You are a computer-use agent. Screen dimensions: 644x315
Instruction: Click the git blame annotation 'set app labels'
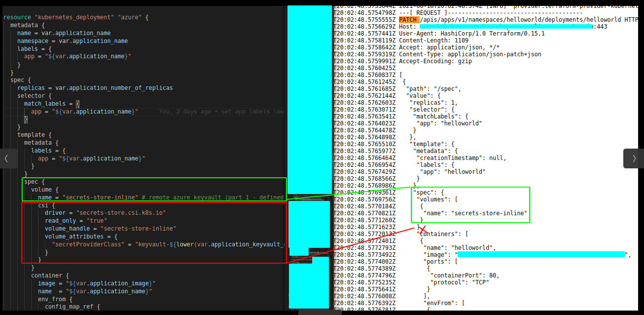242,111
